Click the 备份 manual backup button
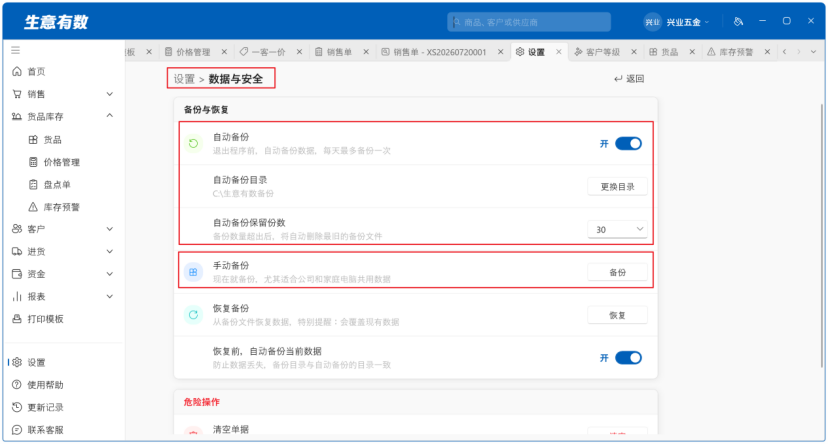 tap(617, 272)
